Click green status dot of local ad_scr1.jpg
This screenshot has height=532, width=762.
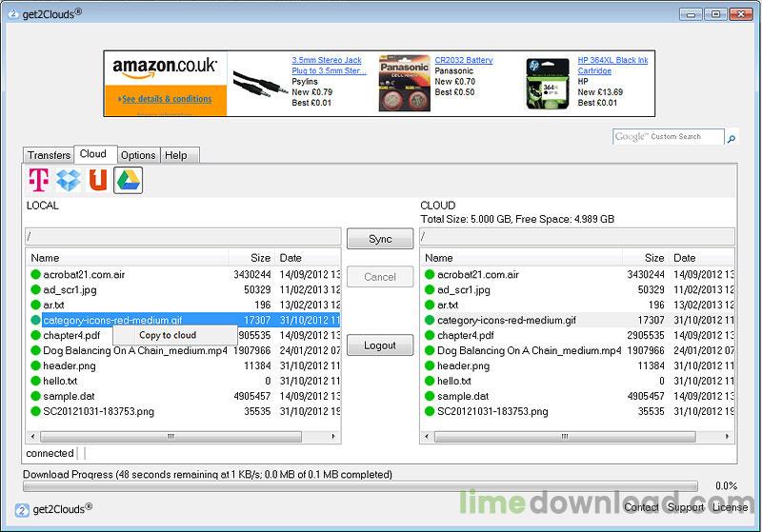click(35, 289)
